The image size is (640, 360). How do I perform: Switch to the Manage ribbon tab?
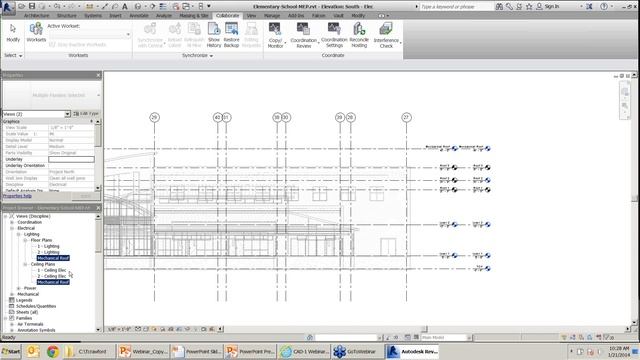(272, 16)
